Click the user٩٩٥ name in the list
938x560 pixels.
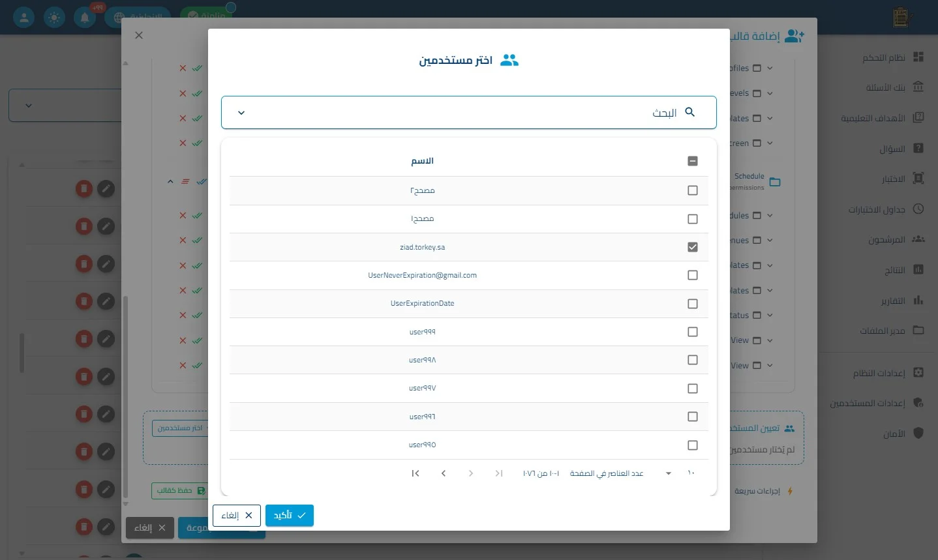422,445
